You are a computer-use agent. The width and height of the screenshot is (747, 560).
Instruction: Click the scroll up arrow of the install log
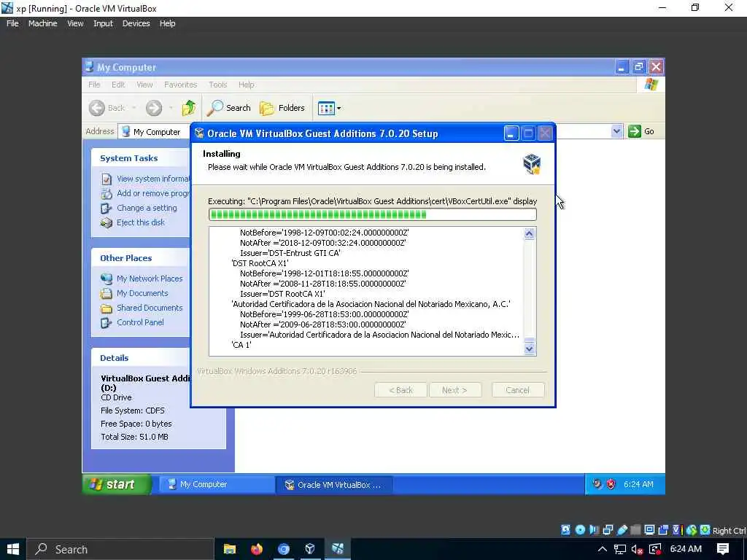click(x=530, y=233)
